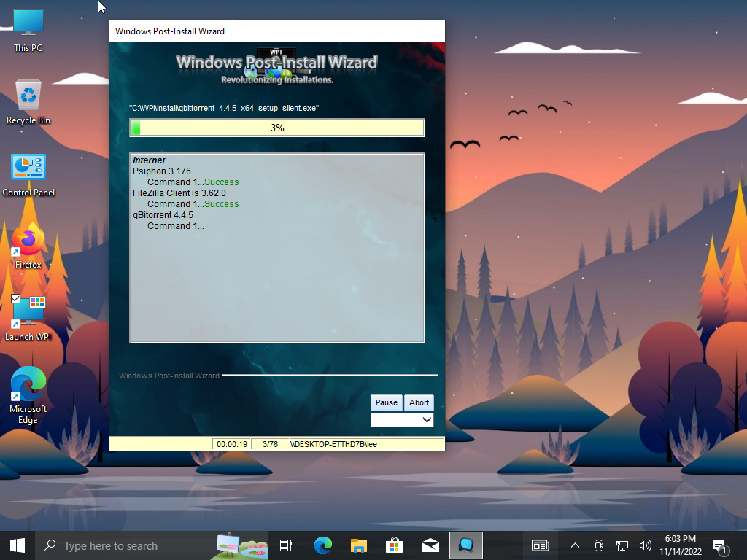This screenshot has height=560, width=747.
Task: Open the clock showing 6:03 PM
Action: [680, 545]
